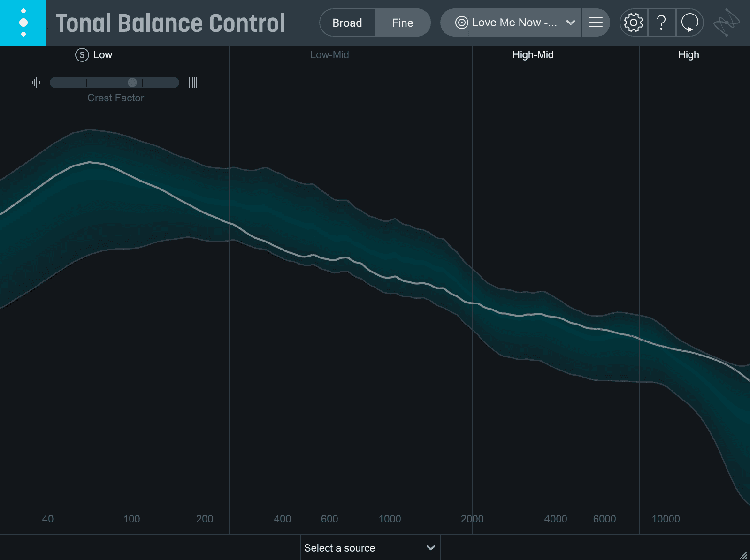Select the High band label
Screen dimensions: 750x560
(689, 55)
